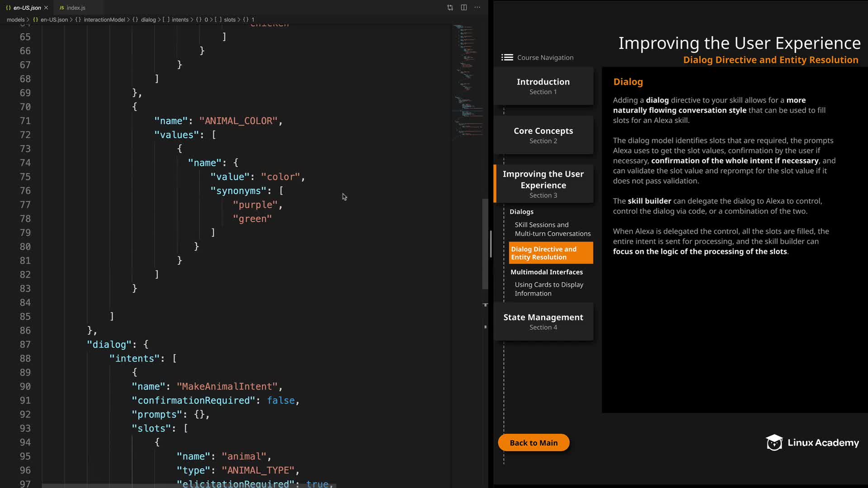Open Using Cards to Display Information
Viewport: 868px width, 488px height.
[548, 289]
